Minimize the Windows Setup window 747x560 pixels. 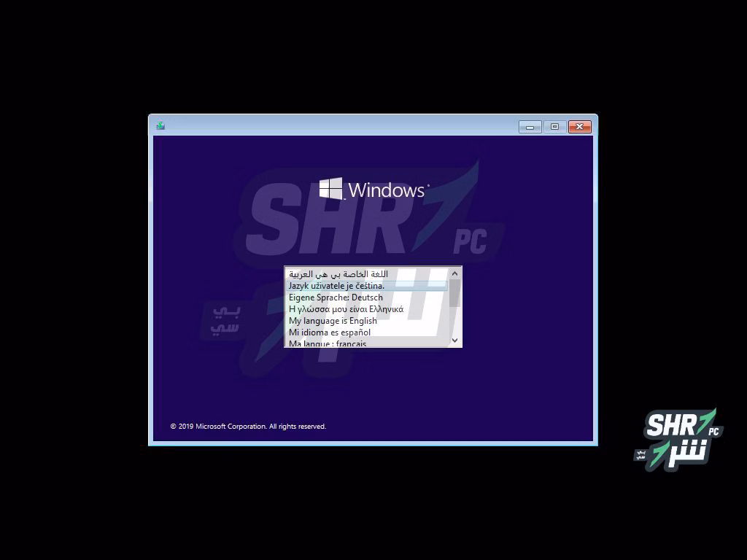click(x=530, y=127)
